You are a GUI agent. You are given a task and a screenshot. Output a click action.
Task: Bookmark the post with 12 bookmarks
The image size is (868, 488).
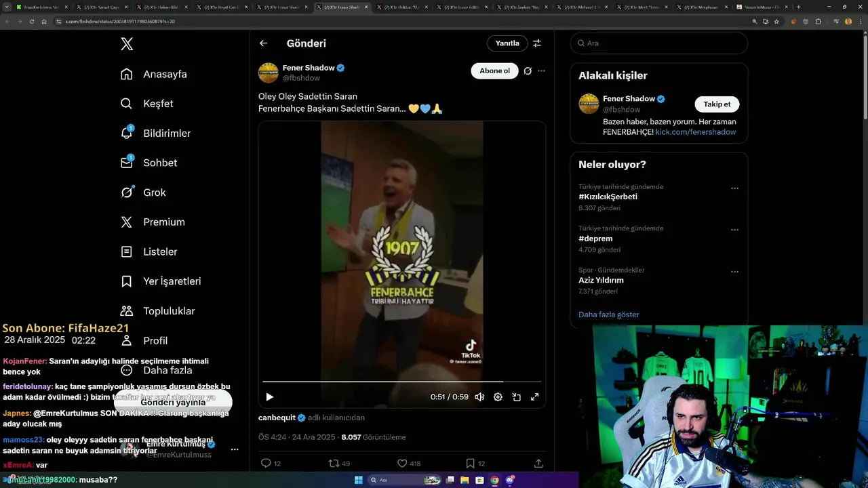470,464
